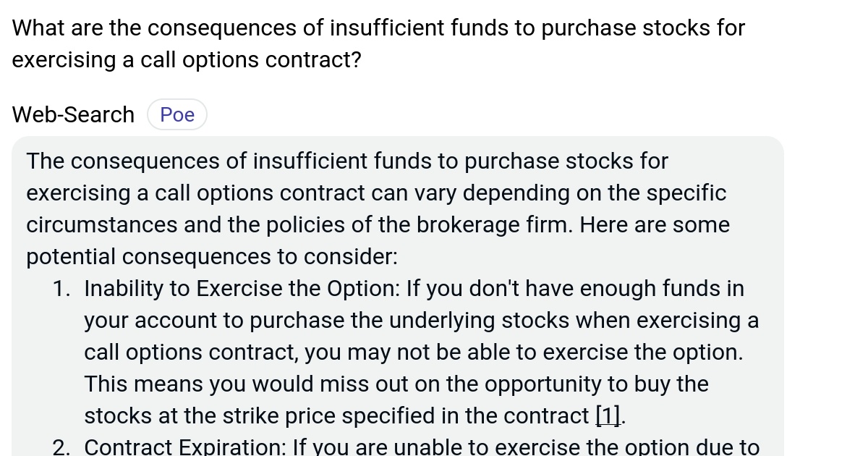Click the numbered list marker '1.'

click(61, 288)
